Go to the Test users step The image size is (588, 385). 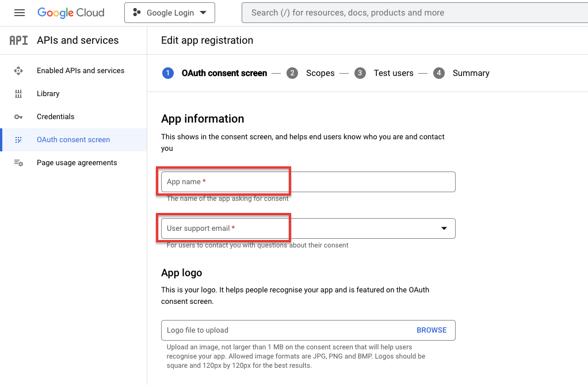[x=394, y=73]
